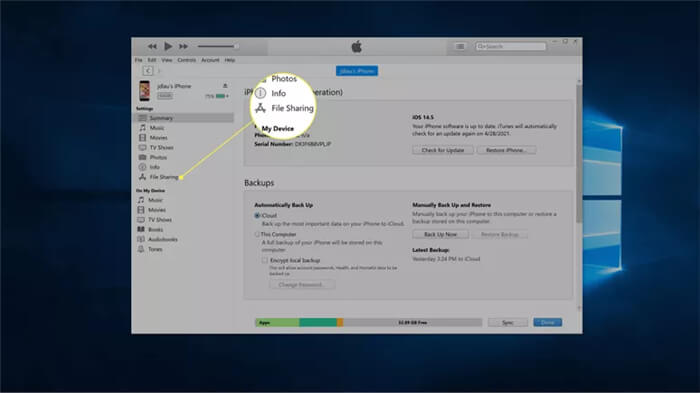Go back with the navigation chevron button
The height and width of the screenshot is (393, 700).
148,71
